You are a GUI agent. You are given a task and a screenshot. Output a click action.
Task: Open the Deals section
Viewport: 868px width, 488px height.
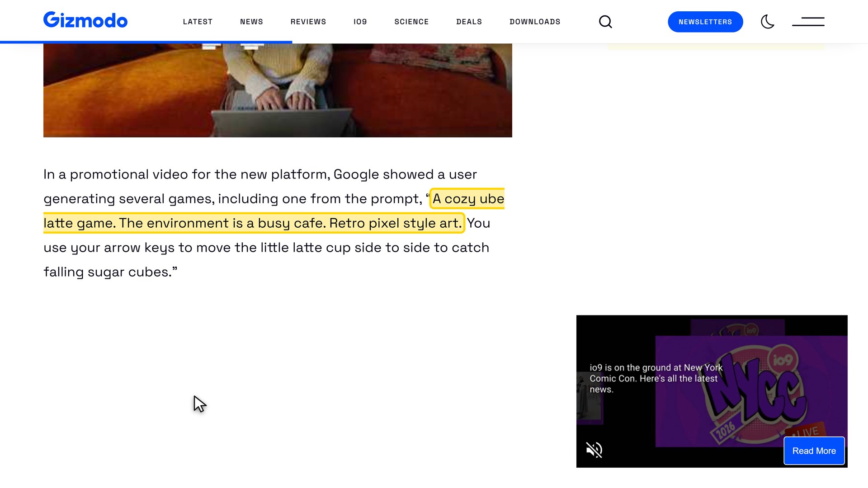469,22
